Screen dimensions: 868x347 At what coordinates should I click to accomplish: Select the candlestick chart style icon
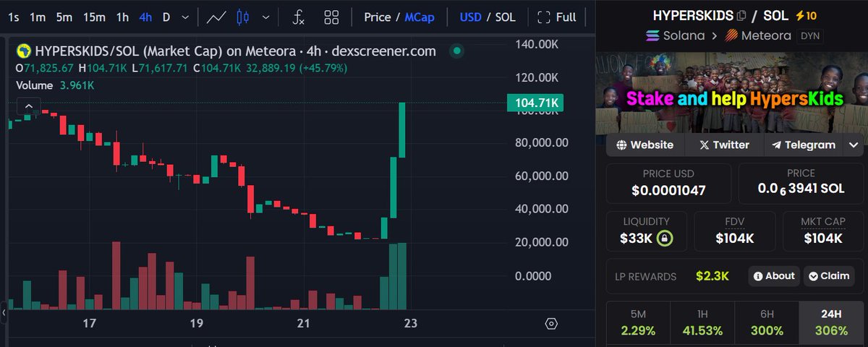[x=243, y=17]
